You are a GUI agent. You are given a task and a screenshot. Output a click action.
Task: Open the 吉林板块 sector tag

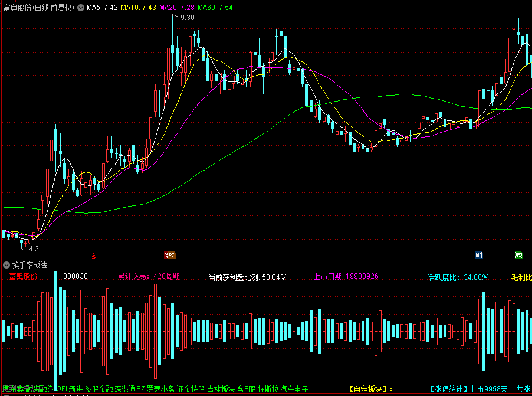[221, 389]
